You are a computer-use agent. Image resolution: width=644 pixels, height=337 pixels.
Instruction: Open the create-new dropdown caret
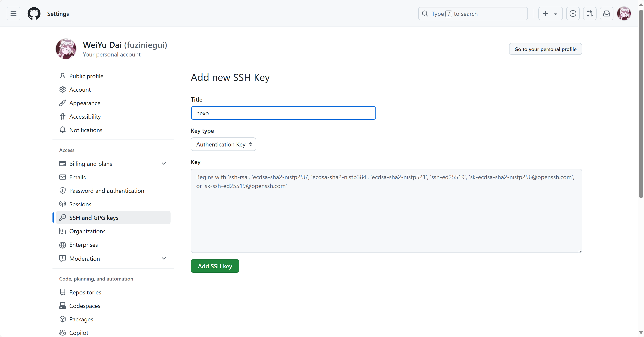[555, 14]
